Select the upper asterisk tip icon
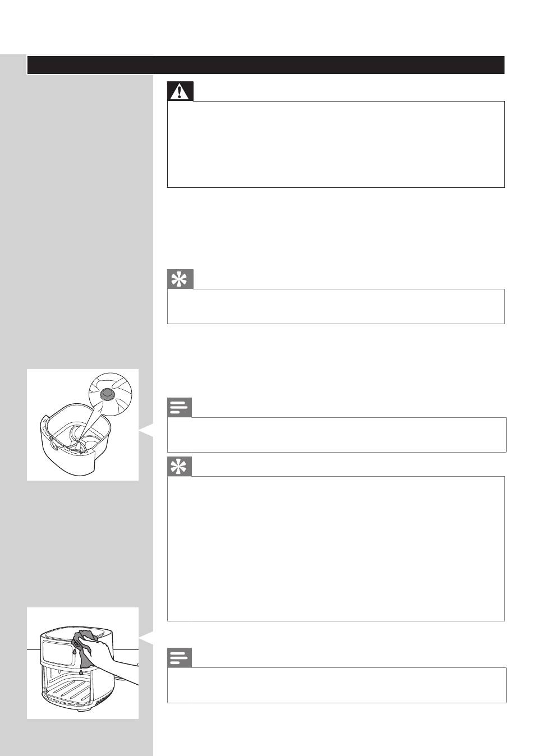This screenshot has width=533, height=756. tap(180, 279)
